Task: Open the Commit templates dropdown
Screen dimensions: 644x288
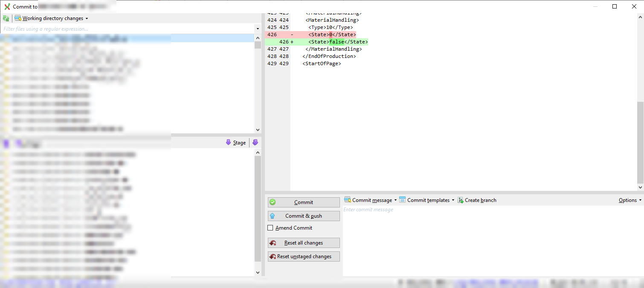Action: (427, 200)
